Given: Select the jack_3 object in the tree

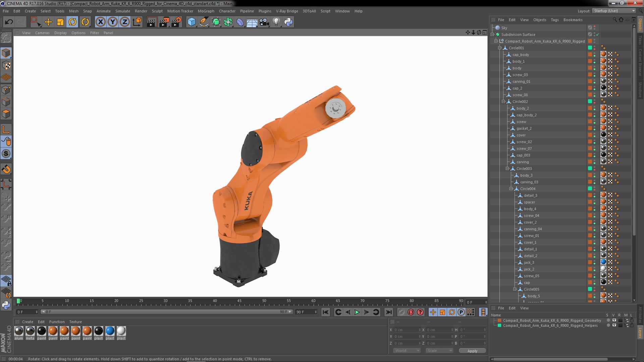Looking at the screenshot, I should [529, 262].
